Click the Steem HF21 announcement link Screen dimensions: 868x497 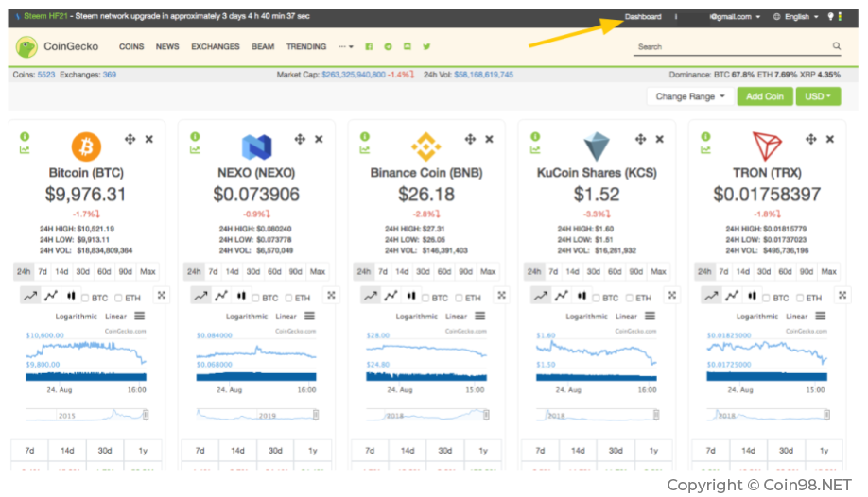[45, 16]
